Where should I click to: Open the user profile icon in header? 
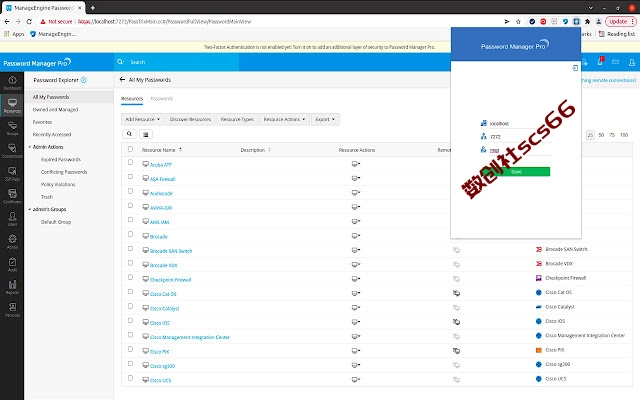click(632, 62)
